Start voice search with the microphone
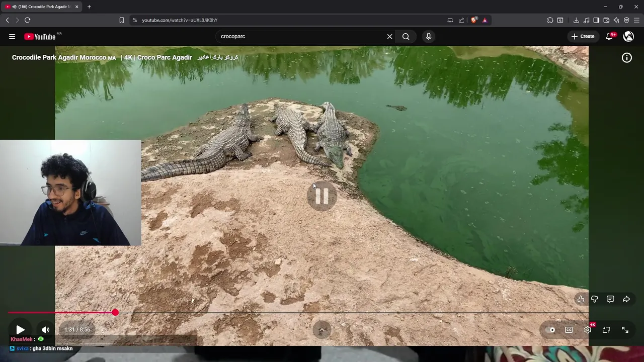This screenshot has width=644, height=362. (x=429, y=36)
